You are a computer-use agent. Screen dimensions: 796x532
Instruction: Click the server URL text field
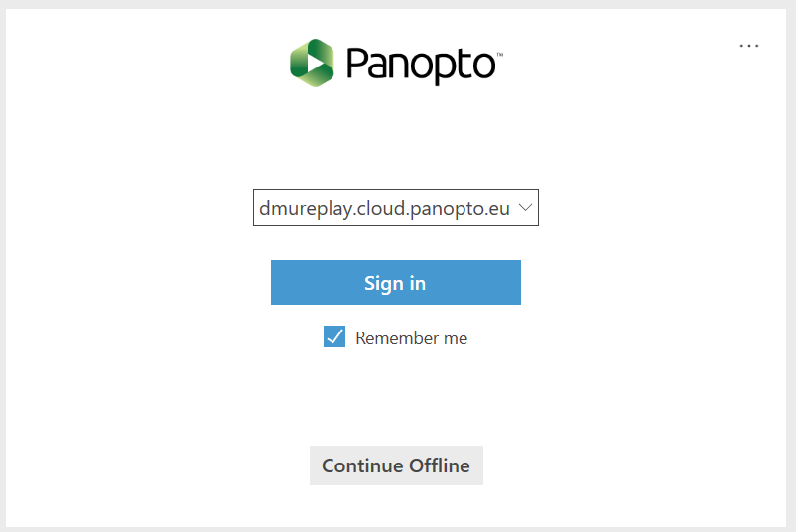coord(384,208)
